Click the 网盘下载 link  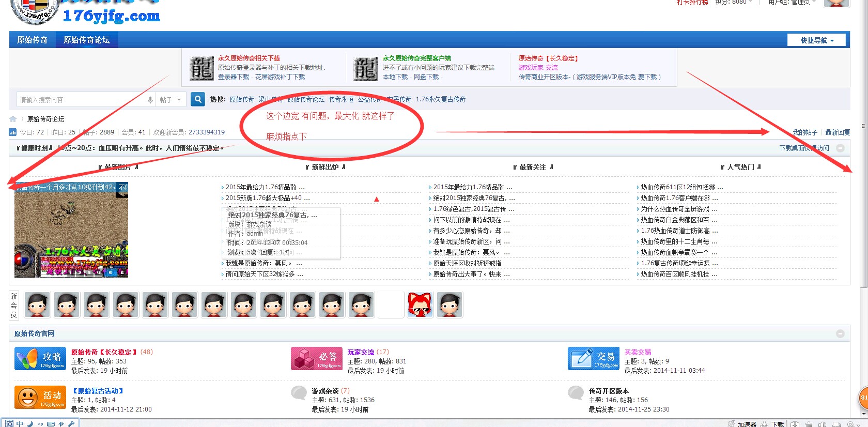click(x=426, y=77)
